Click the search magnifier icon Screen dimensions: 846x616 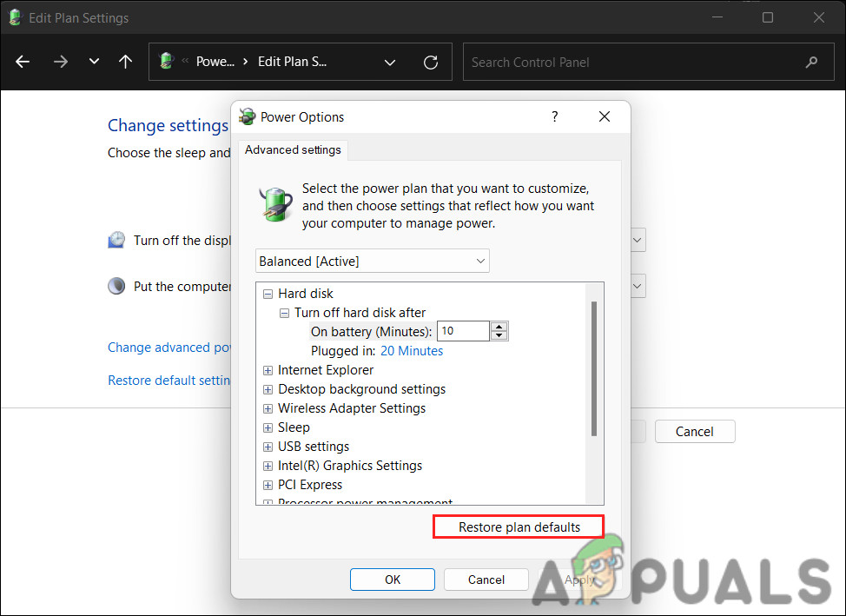810,62
